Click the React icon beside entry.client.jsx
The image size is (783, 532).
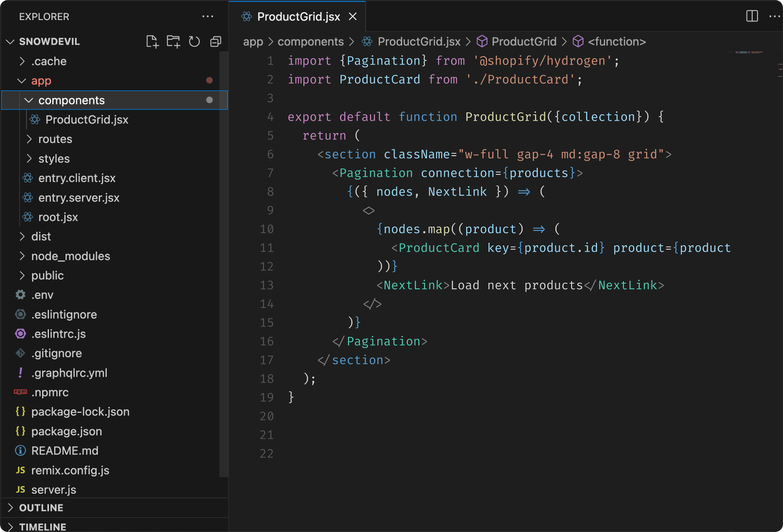tap(28, 178)
